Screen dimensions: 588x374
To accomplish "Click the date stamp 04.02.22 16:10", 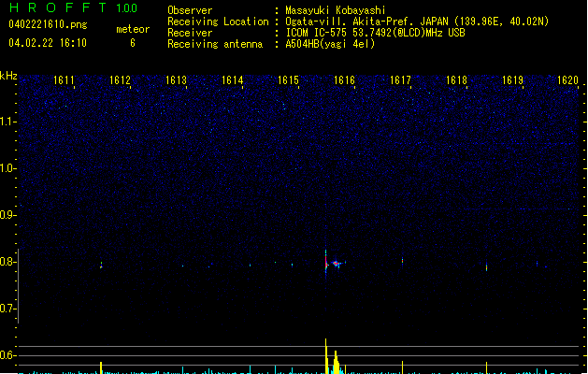I will [x=48, y=43].
